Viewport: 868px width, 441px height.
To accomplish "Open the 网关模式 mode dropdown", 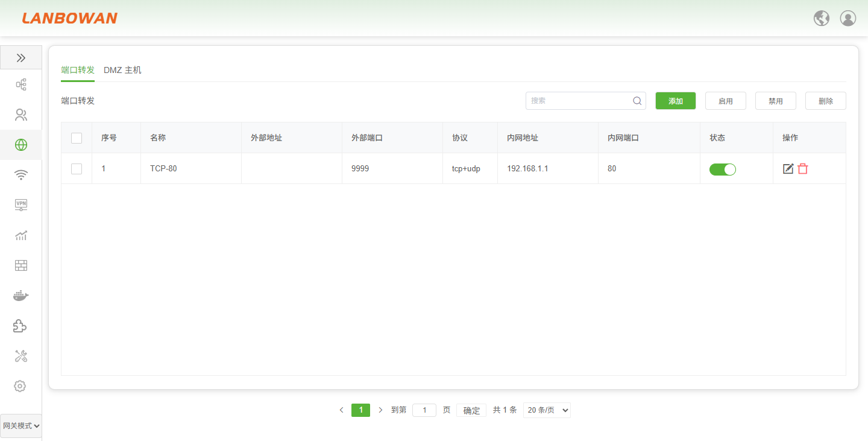I will point(21,426).
